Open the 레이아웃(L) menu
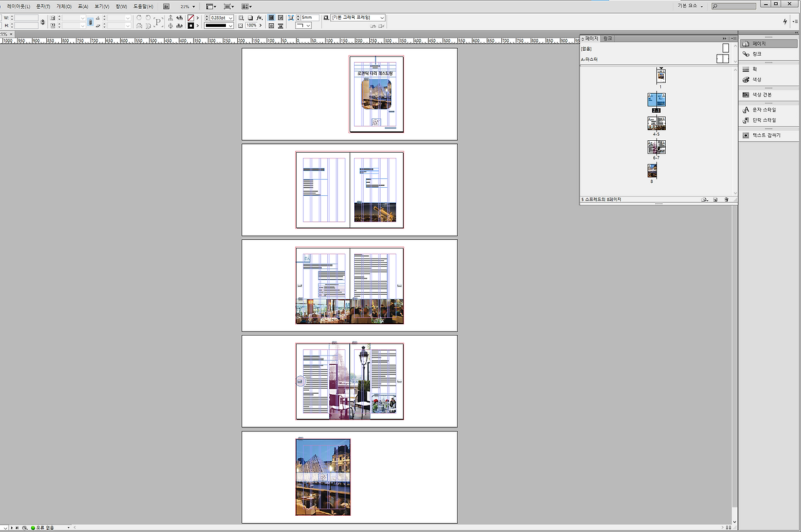This screenshot has width=801, height=532. click(x=19, y=6)
